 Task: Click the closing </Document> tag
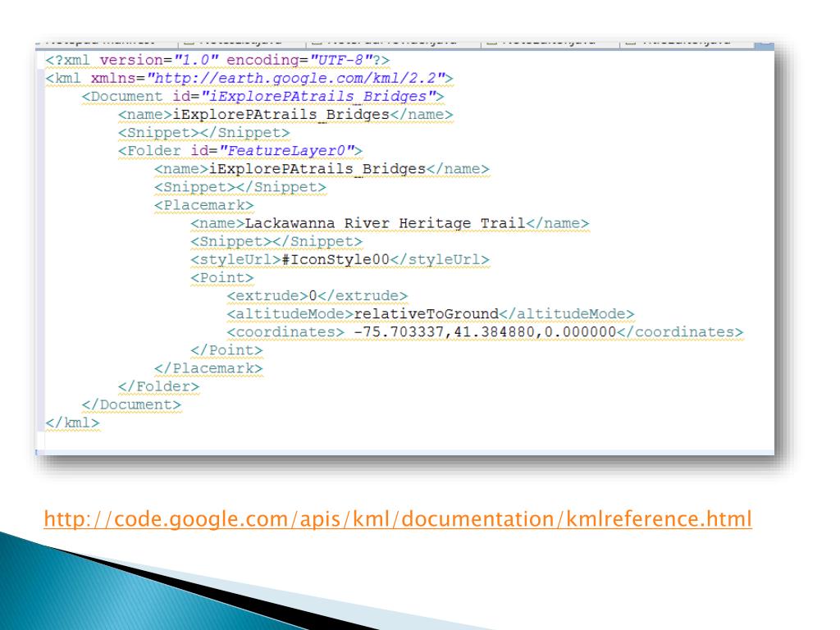[x=131, y=404]
